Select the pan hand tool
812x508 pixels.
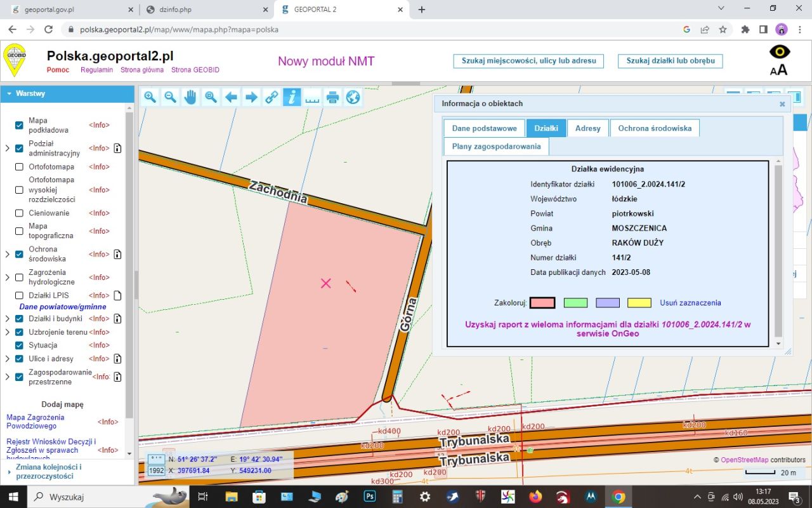(190, 97)
